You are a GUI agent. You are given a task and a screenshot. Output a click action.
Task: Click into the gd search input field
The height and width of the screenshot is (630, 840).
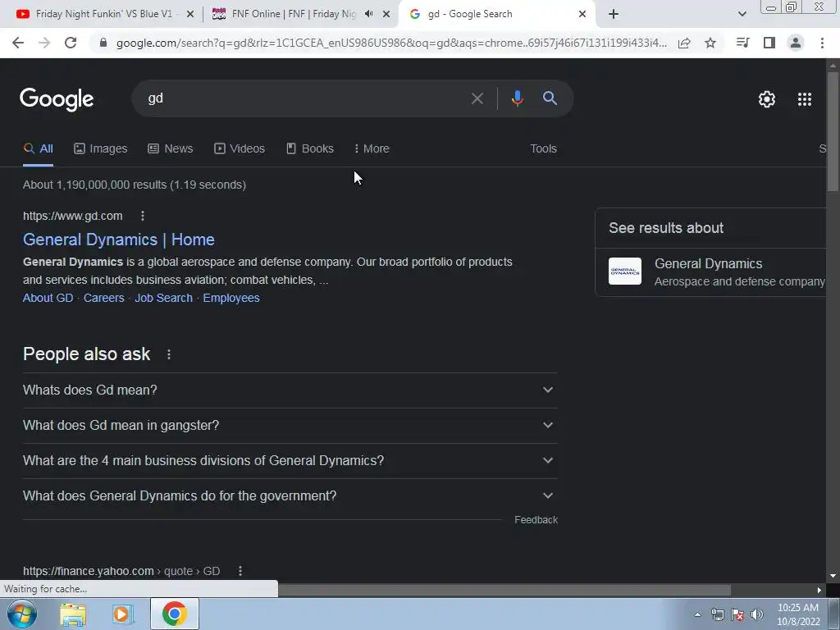(x=305, y=98)
